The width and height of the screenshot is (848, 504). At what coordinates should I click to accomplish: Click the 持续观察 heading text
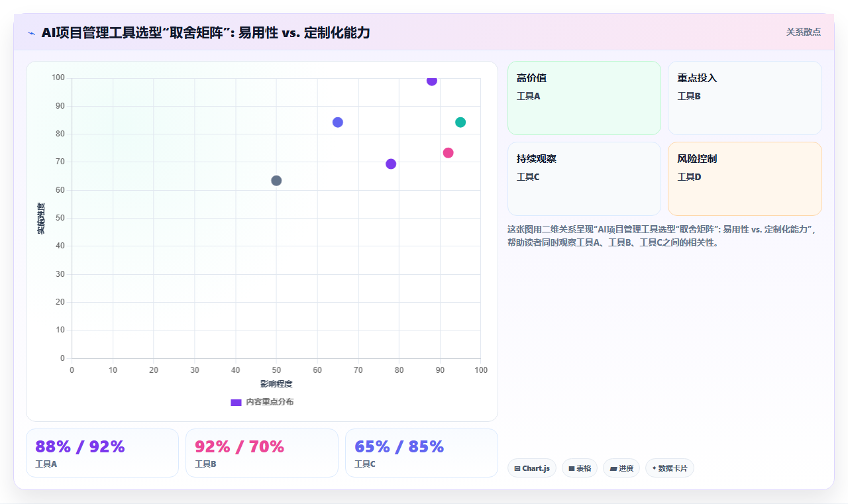click(537, 159)
